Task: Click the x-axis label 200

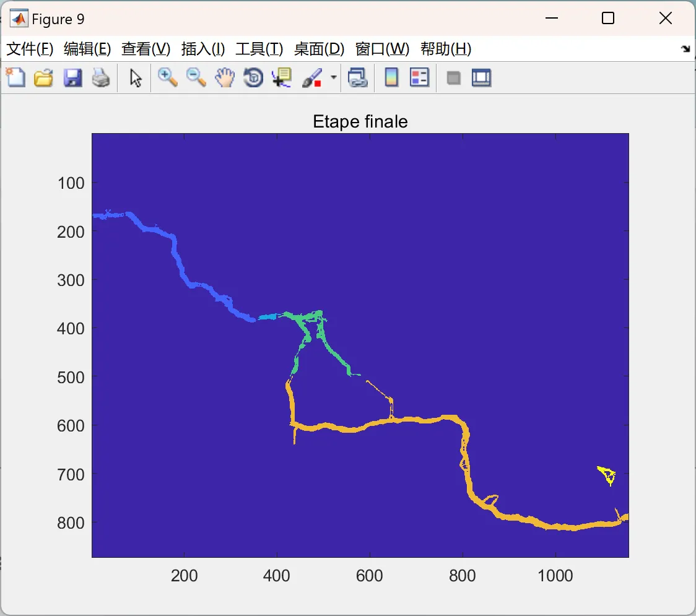Action: point(184,576)
